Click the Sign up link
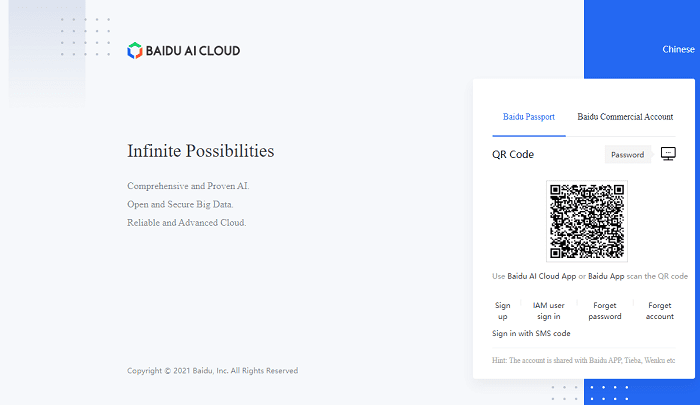700x405 pixels. (x=503, y=310)
